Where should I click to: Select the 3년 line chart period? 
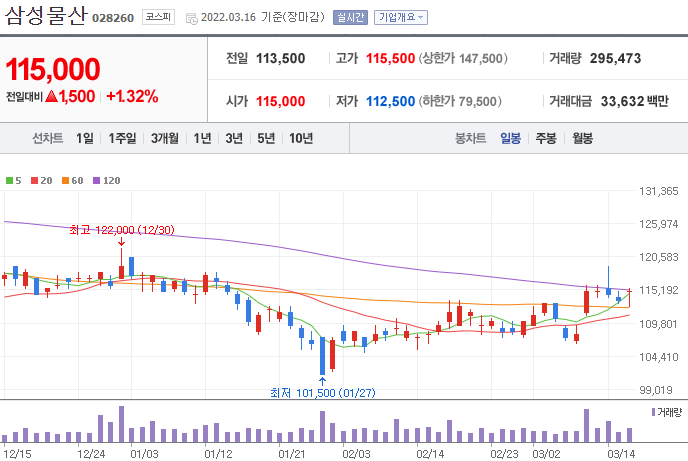(x=234, y=139)
